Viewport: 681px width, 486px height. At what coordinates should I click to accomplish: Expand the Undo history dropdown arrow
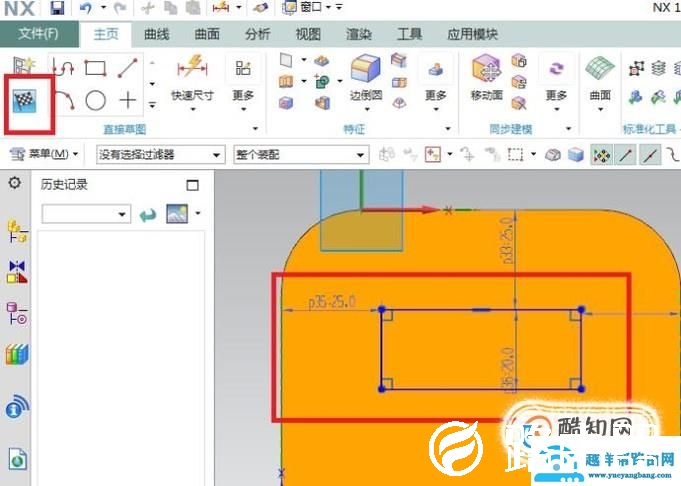click(103, 7)
